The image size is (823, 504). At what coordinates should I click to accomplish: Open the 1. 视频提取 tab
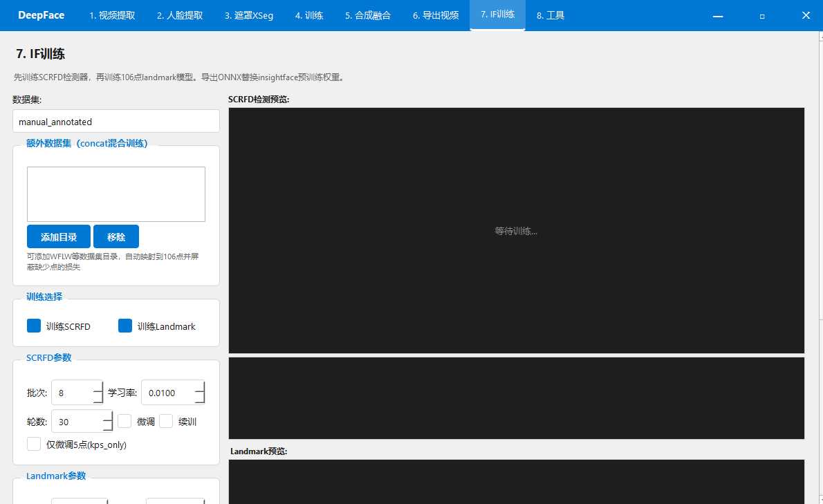(x=112, y=15)
